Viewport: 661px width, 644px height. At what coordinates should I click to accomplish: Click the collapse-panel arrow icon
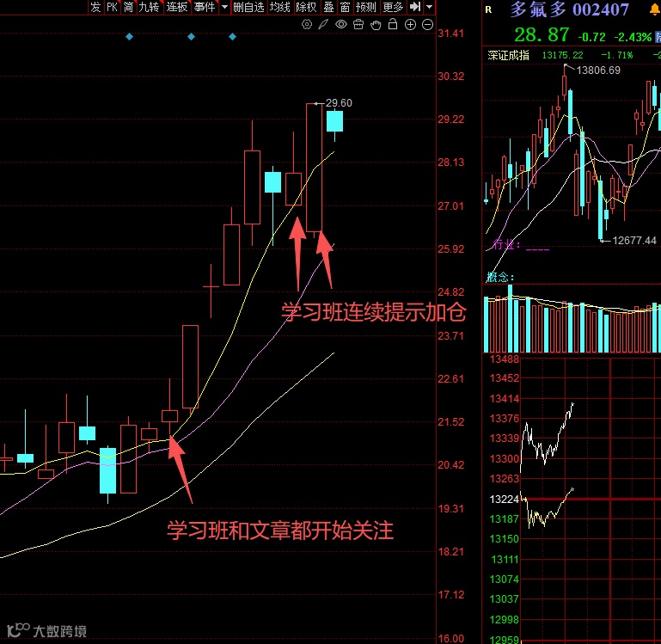coord(415,7)
